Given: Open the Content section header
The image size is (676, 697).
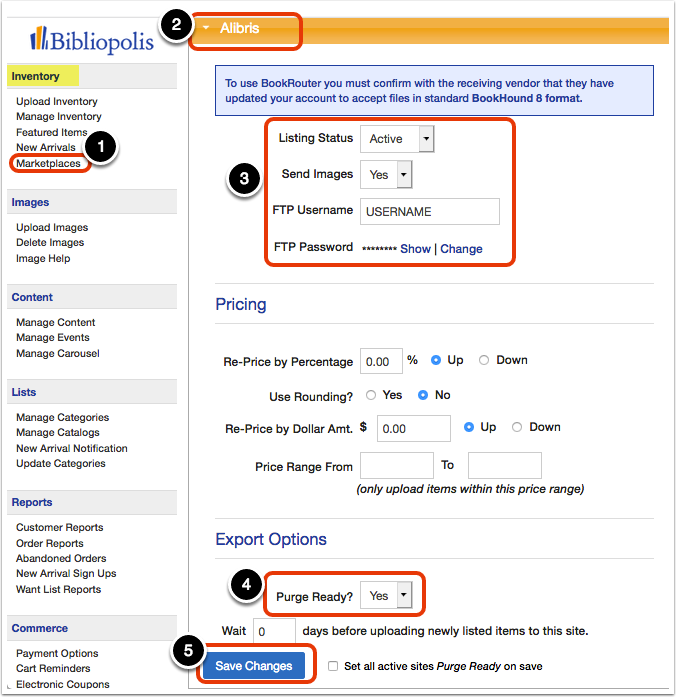Looking at the screenshot, I should point(92,297).
